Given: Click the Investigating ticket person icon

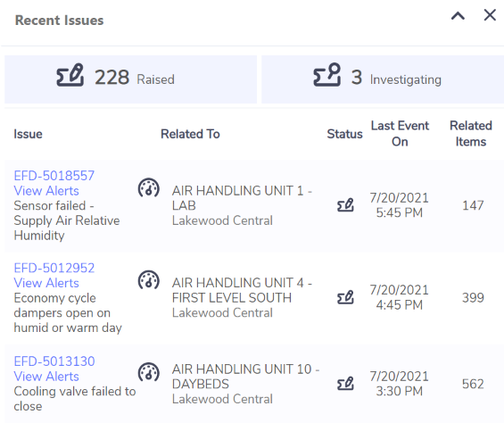Looking at the screenshot, I should click(x=326, y=75).
